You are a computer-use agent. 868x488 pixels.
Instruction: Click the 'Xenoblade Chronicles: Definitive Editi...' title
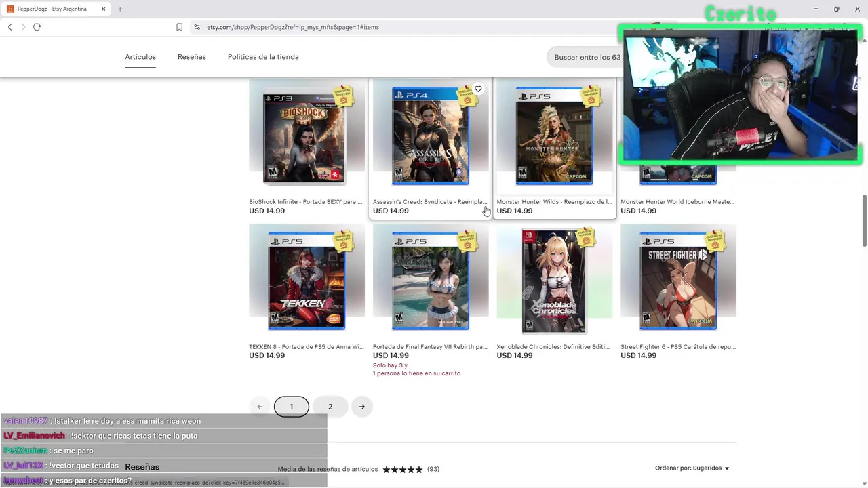point(553,346)
